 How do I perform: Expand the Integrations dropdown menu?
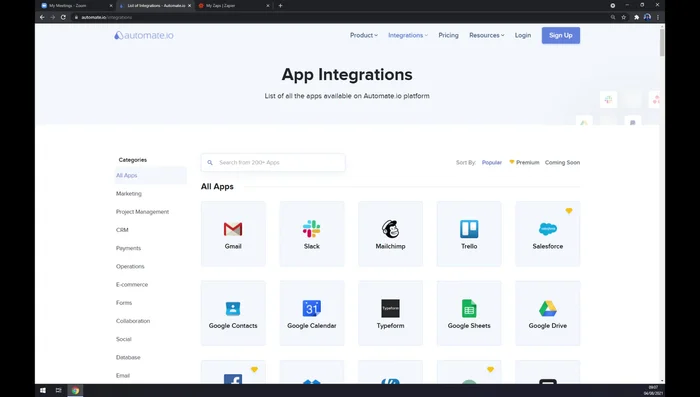point(408,35)
